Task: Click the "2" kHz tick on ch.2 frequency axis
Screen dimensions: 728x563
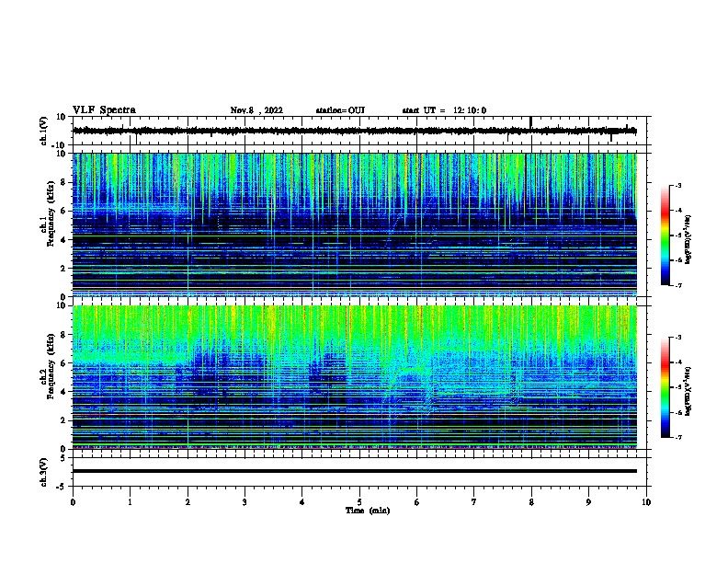Action: click(x=63, y=420)
